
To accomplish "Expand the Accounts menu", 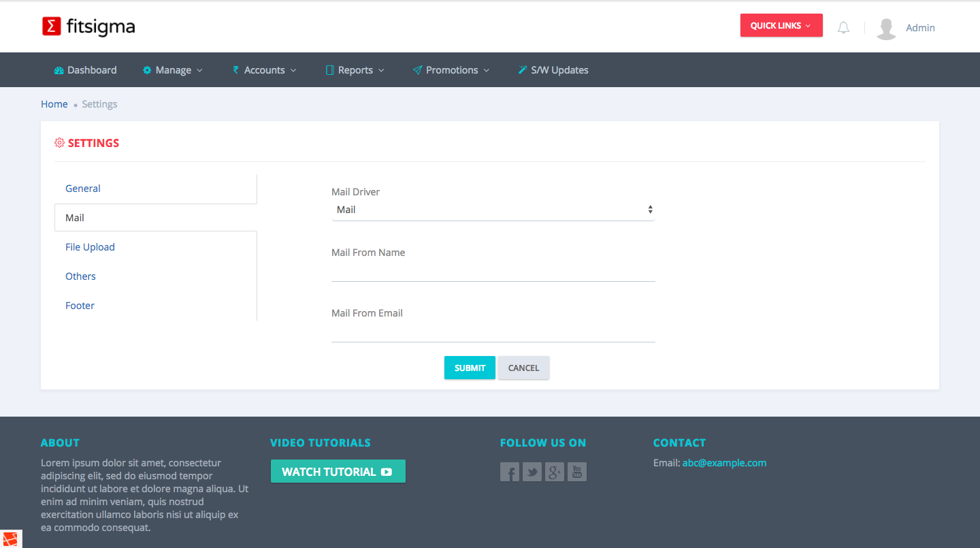I will click(265, 70).
